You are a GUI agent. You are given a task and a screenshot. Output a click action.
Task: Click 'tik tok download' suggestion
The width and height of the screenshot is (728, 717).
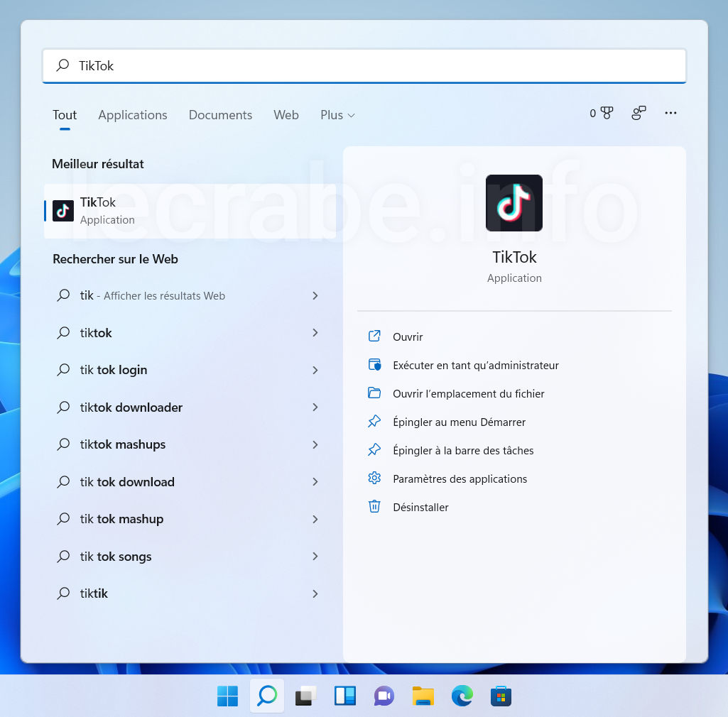pos(188,482)
